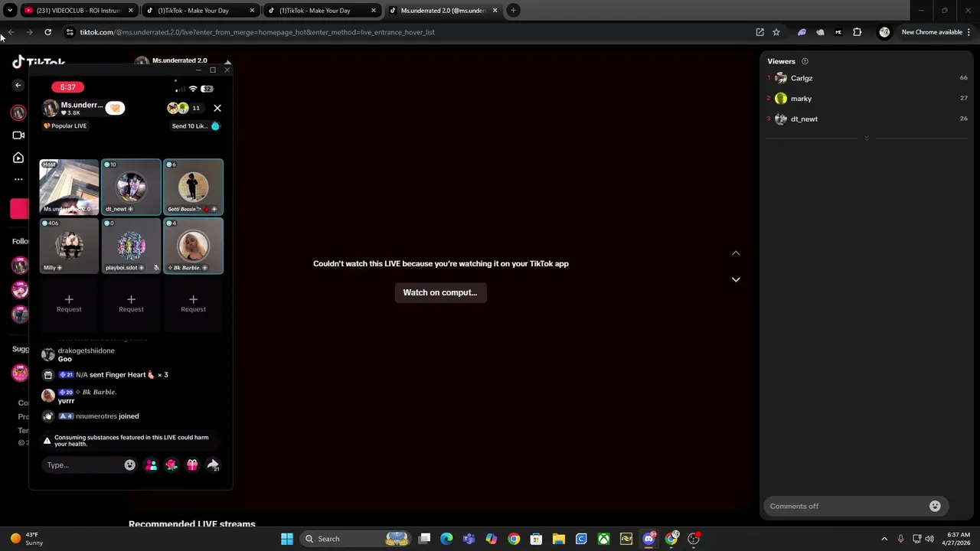Open the More three-dots in TikTok sidebar
The image size is (980, 551).
click(x=18, y=179)
